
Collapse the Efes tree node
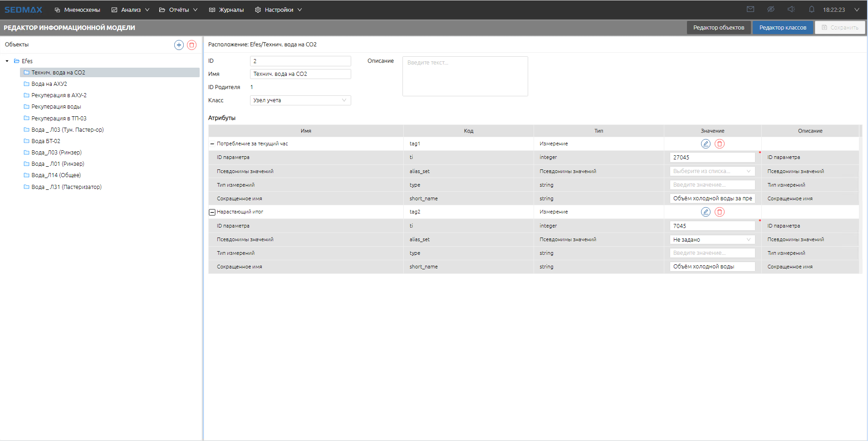click(7, 61)
